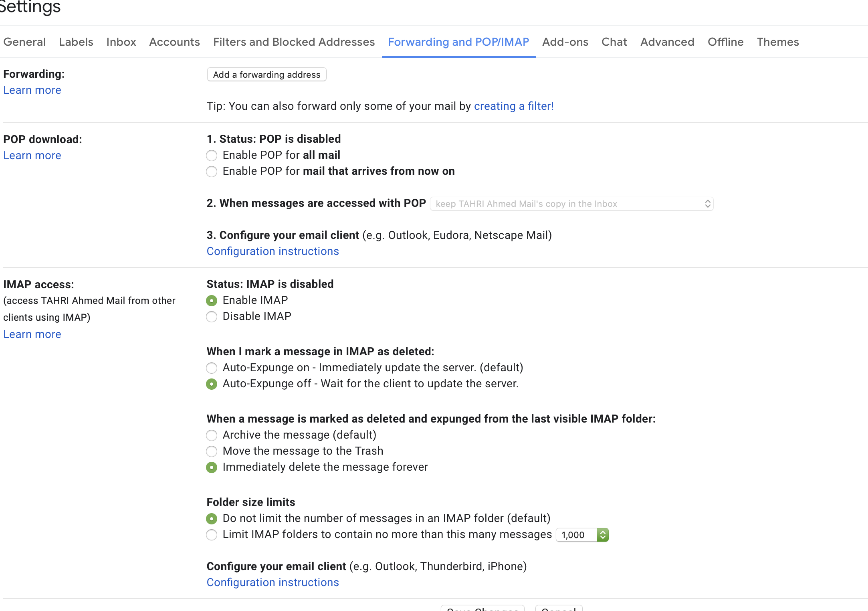Turn Auto-Expunge on radio button
The height and width of the screenshot is (611, 868).
pyautogui.click(x=212, y=368)
